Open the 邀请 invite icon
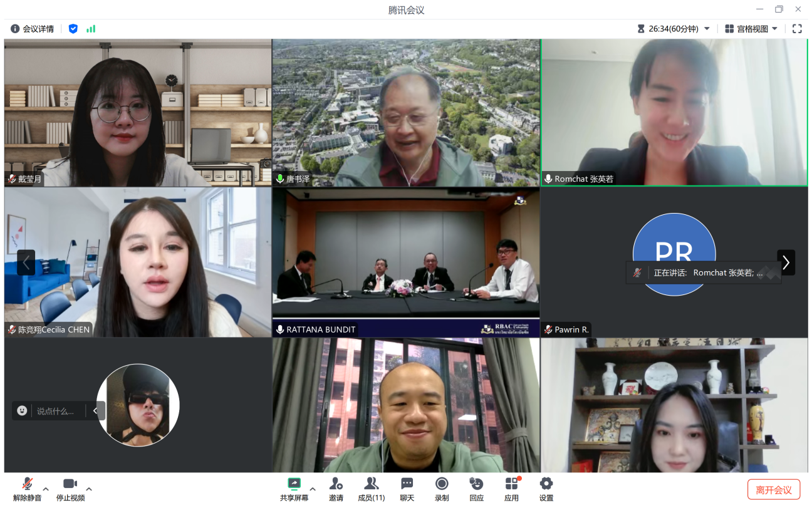This screenshot has height=508, width=812. [x=336, y=484]
